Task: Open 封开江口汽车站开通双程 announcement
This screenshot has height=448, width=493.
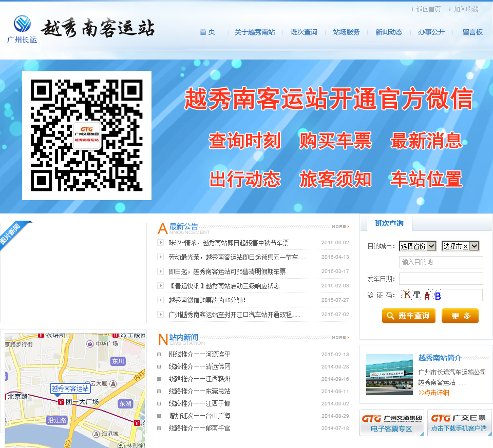Action: 235,315
